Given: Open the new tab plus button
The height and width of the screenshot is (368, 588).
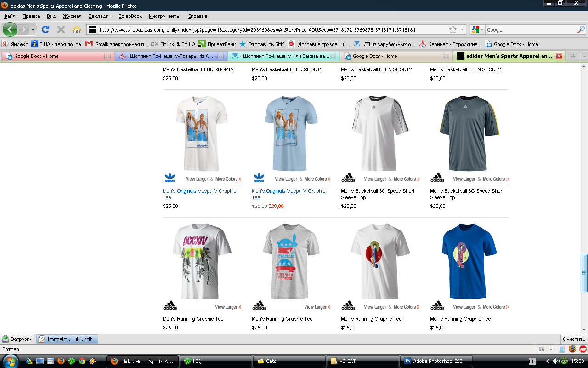Looking at the screenshot, I should tap(573, 56).
